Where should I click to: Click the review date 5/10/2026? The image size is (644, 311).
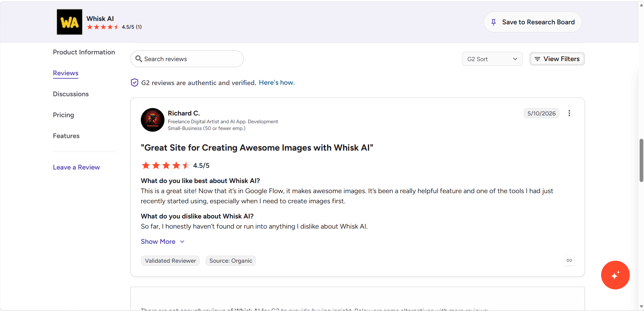click(x=541, y=113)
